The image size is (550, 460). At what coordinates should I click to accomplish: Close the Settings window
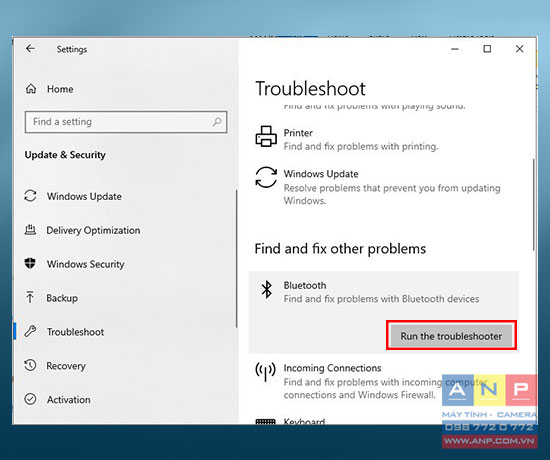[519, 49]
